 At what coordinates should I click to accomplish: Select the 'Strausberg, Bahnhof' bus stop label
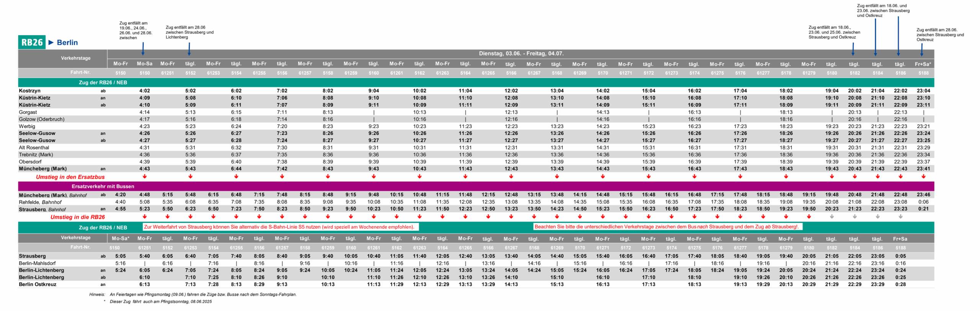tap(42, 209)
